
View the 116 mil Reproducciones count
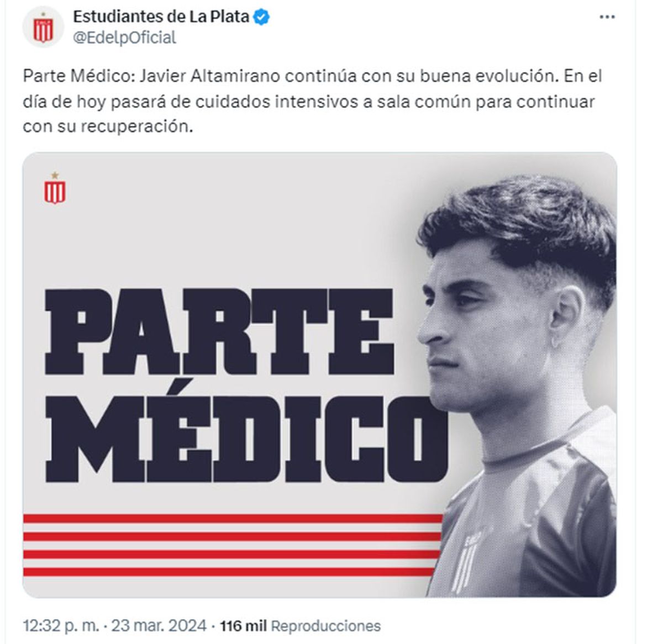(300, 626)
